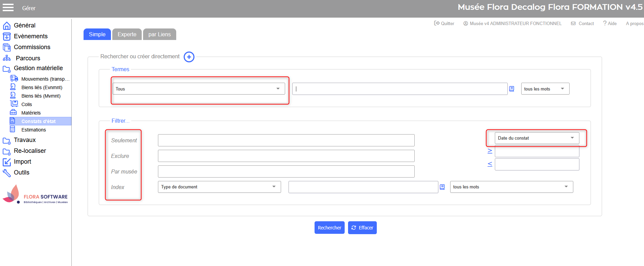The image size is (644, 266).
Task: Expand the Tous terms dropdown
Action: pyautogui.click(x=199, y=89)
